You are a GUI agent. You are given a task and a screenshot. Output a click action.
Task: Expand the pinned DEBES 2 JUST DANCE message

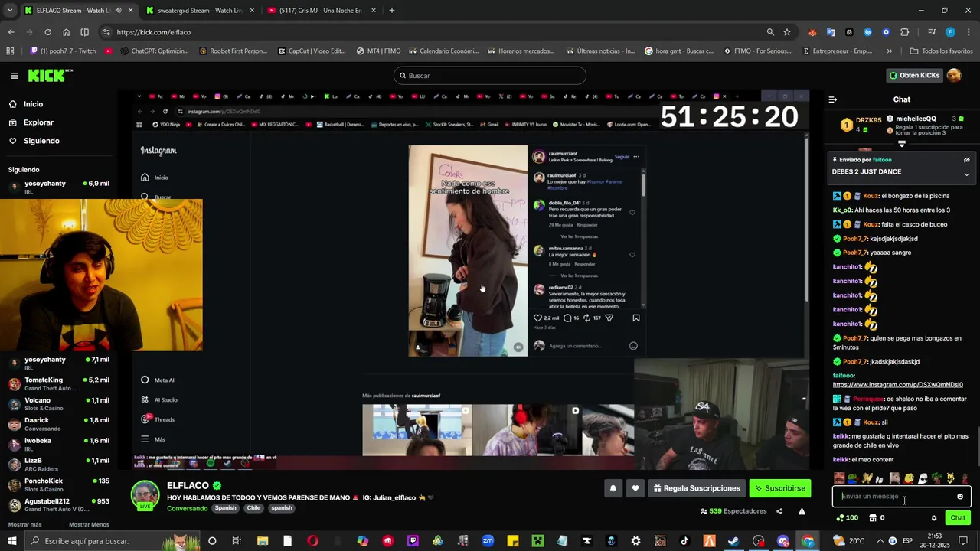coord(966,174)
